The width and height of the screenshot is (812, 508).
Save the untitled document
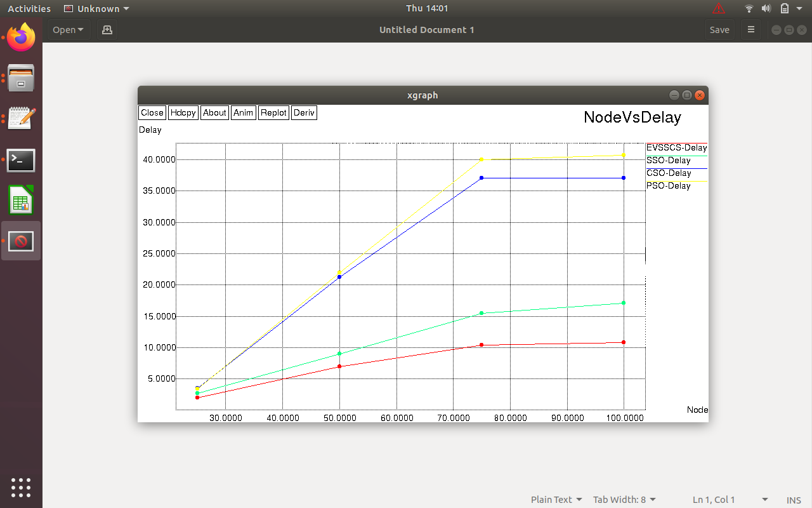(719, 30)
